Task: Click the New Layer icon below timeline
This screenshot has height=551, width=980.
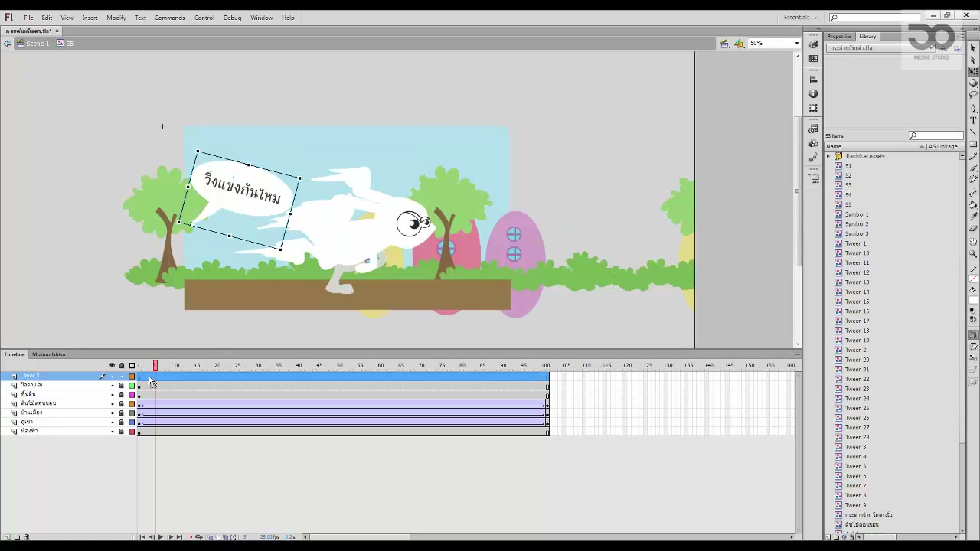Action: click(x=6, y=536)
